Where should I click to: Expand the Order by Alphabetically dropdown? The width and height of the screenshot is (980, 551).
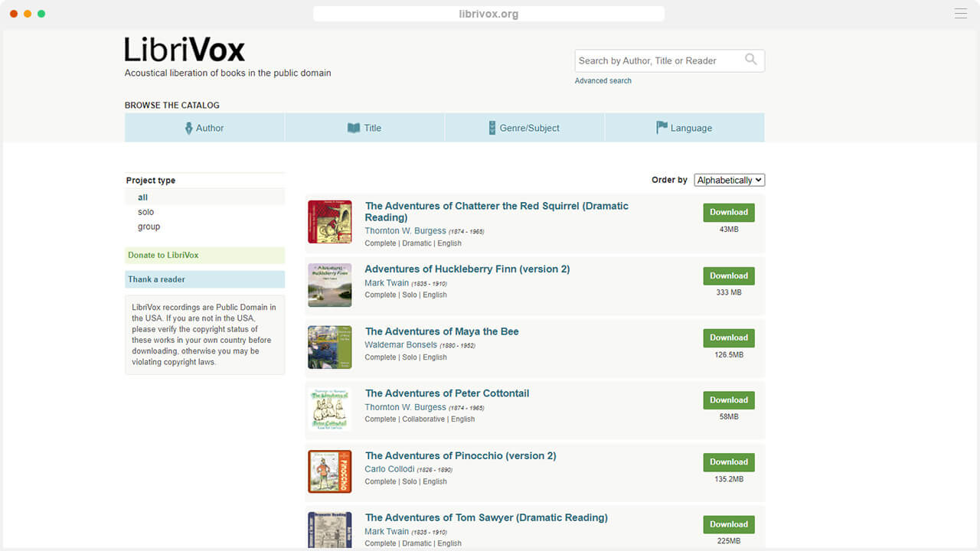pos(729,180)
